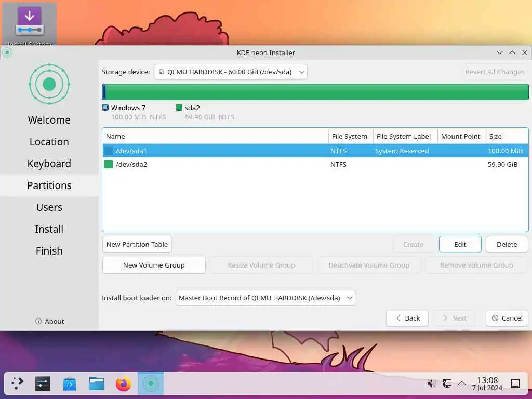Close the KDE neon Installer window
The width and height of the screenshot is (532, 399).
(525, 52)
